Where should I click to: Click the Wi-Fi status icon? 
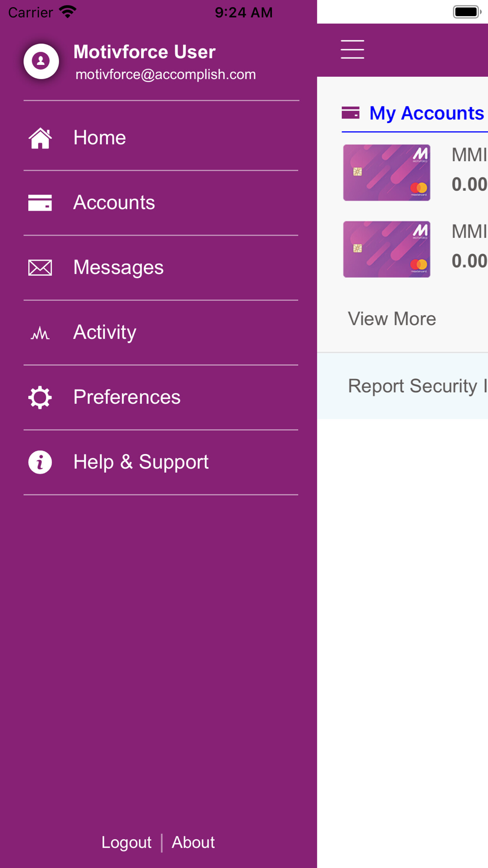[x=68, y=12]
